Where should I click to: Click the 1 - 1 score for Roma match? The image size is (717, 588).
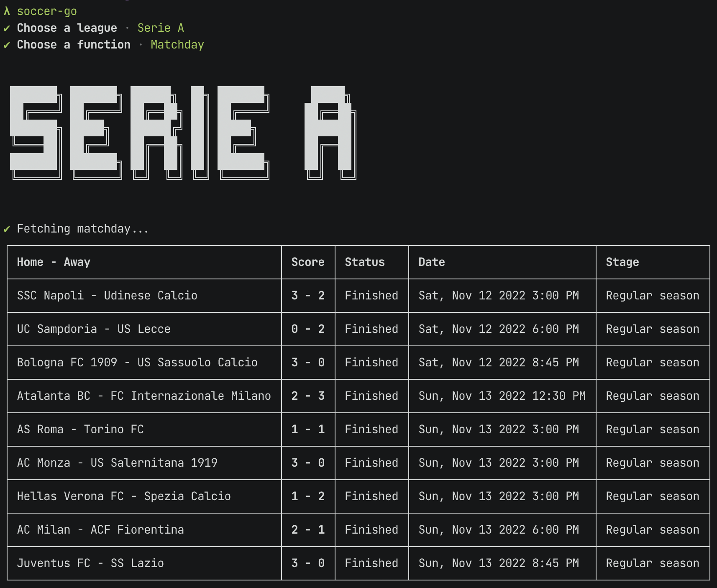click(x=308, y=429)
